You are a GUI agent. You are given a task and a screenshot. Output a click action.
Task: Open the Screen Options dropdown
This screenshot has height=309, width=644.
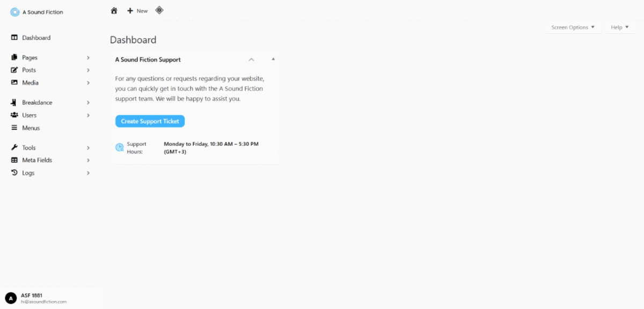pos(573,27)
